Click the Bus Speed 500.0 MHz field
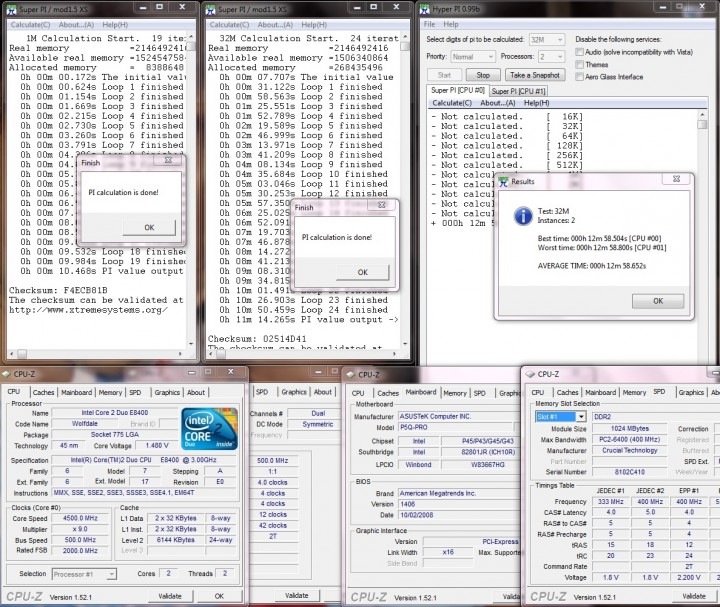 tap(80, 540)
